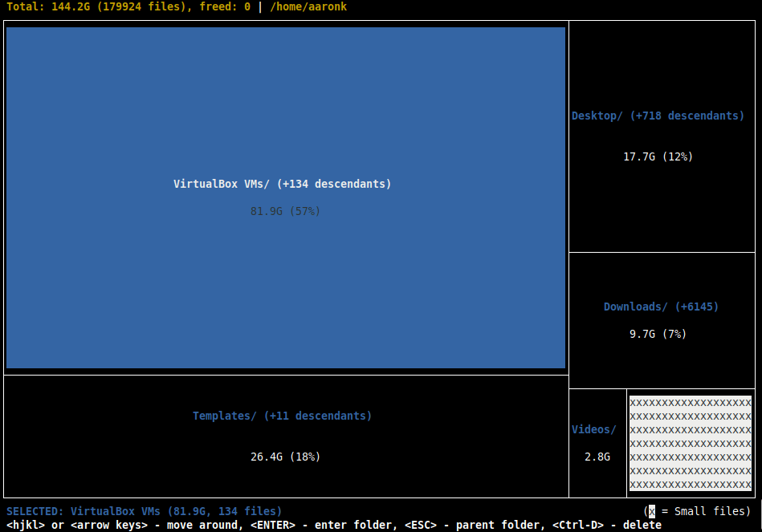
Task: Click the <hjkl> key hint in the footer
Action: 26,525
